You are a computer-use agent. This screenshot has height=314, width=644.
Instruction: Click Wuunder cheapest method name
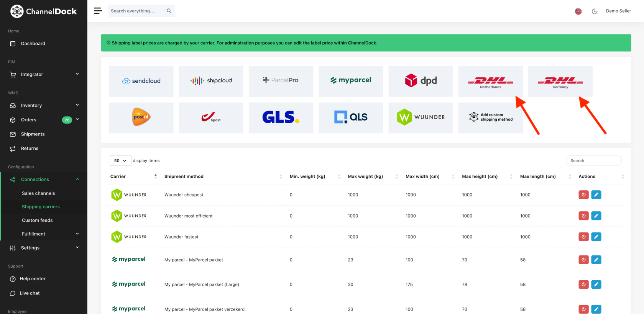coord(184,195)
